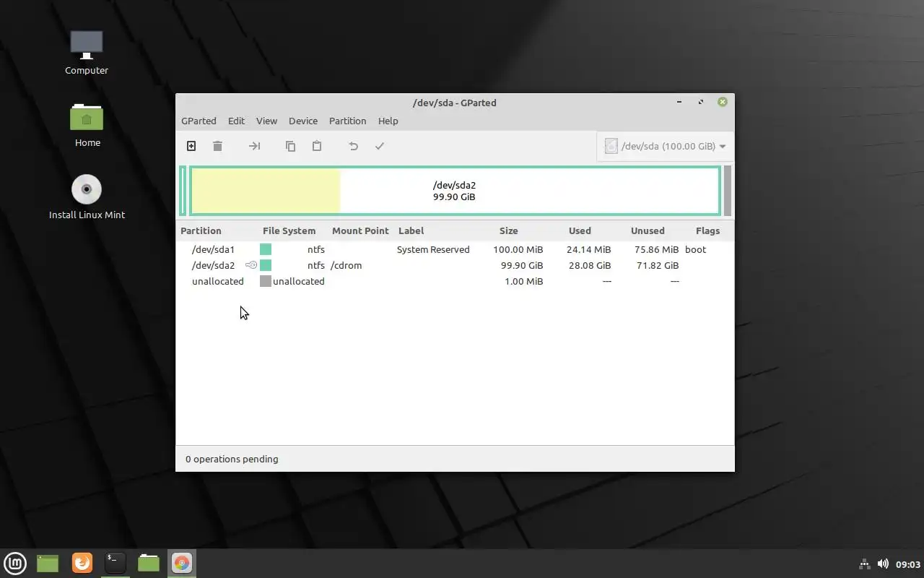Screen dimensions: 924x578
Task: Select the /dev/sda2 partition row
Action: pyautogui.click(x=455, y=265)
